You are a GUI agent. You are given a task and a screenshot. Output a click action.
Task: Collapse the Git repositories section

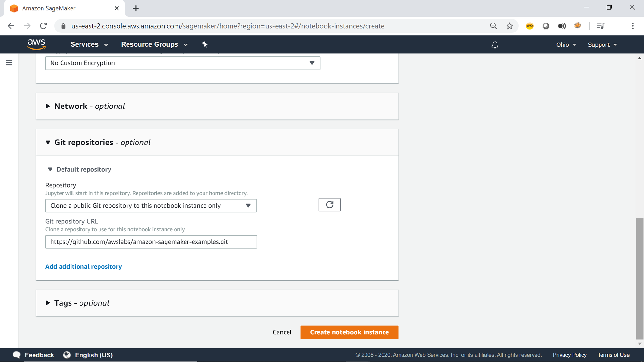[48, 142]
